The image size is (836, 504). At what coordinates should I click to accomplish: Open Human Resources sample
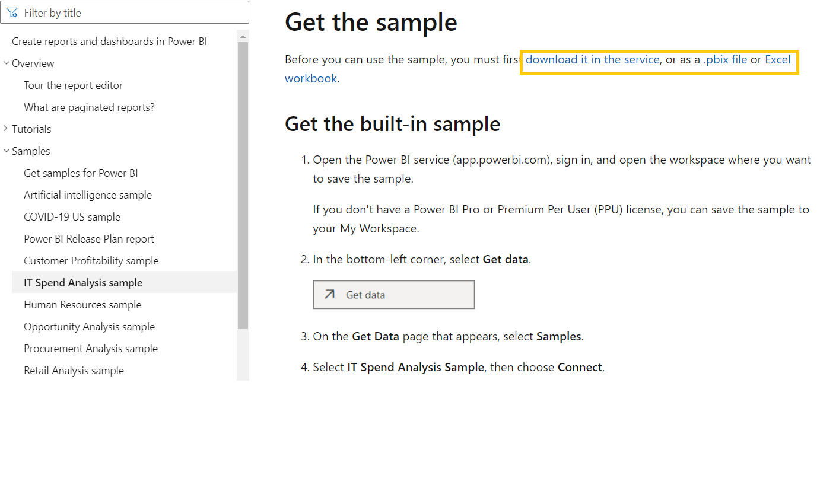pyautogui.click(x=82, y=305)
